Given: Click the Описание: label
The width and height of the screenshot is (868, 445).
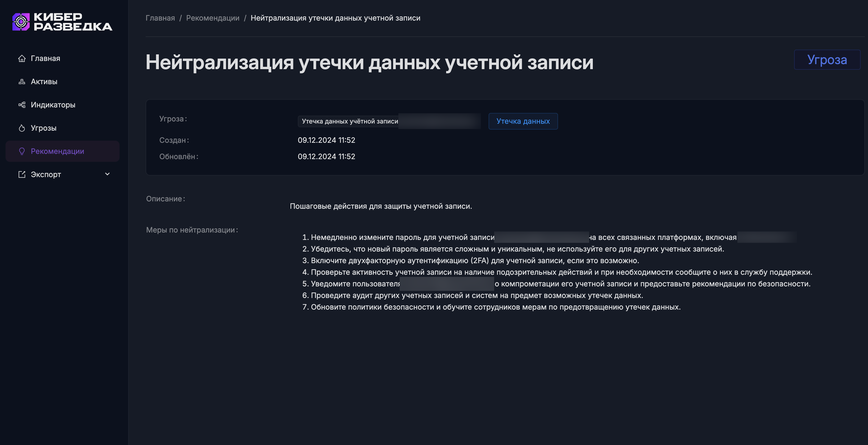Looking at the screenshot, I should pos(165,199).
